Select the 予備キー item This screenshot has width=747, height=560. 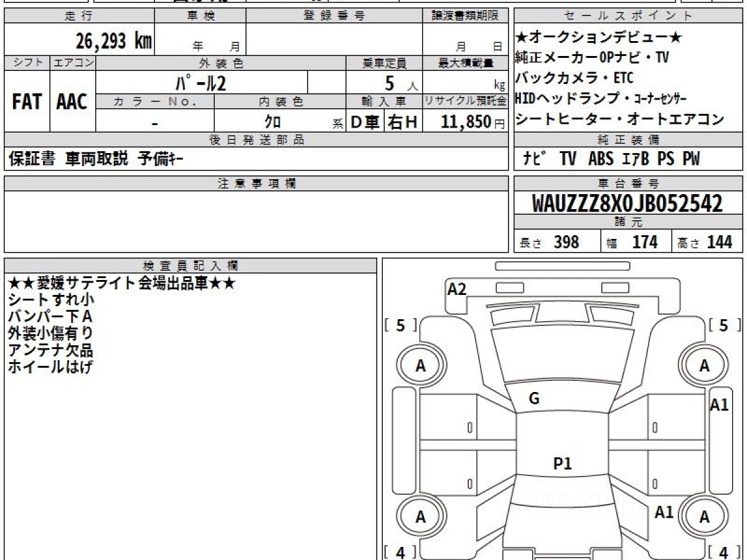coord(160,159)
